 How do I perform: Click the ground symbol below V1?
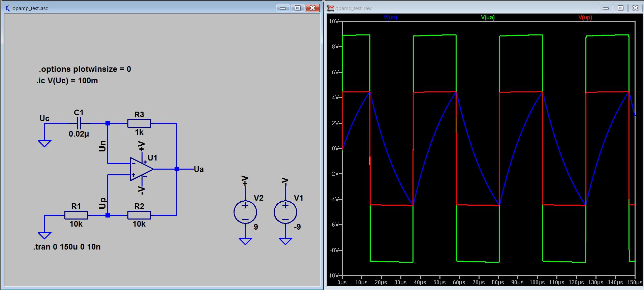[x=285, y=241]
